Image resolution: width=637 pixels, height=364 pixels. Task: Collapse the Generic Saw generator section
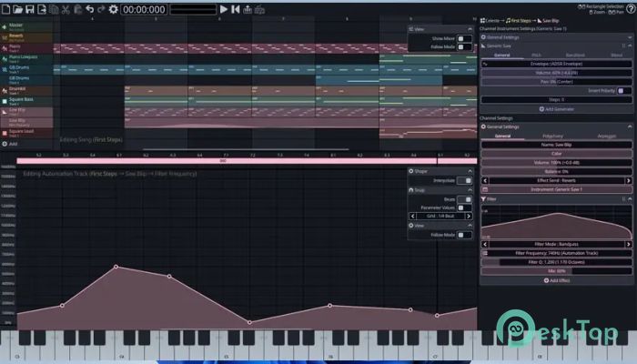(630, 45)
